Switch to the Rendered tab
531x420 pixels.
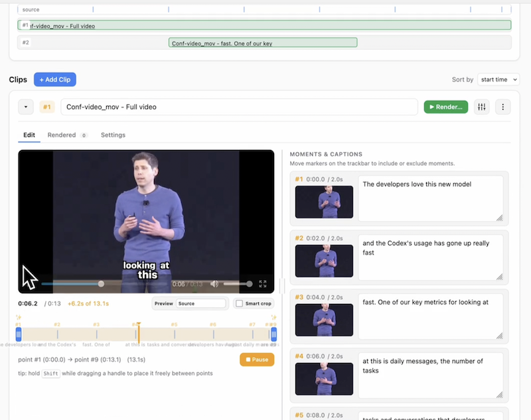point(67,135)
